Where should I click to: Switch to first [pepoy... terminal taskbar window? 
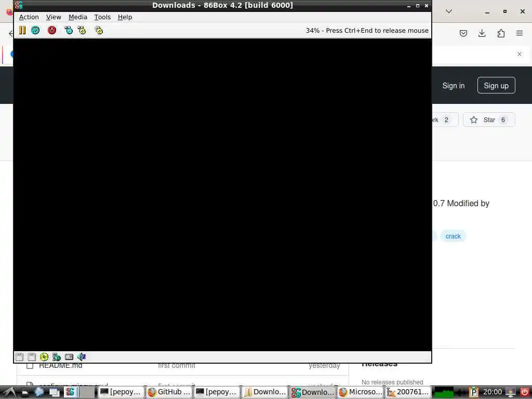coord(121,392)
